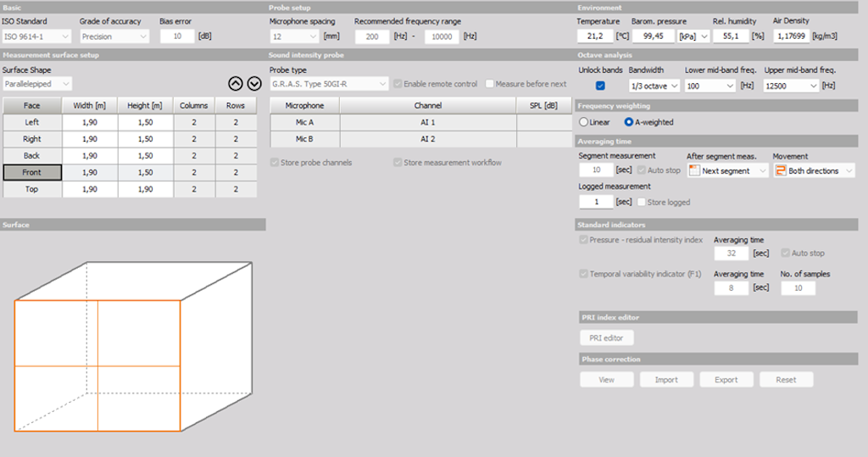Open the Grade of accuracy dropdown

tap(114, 36)
